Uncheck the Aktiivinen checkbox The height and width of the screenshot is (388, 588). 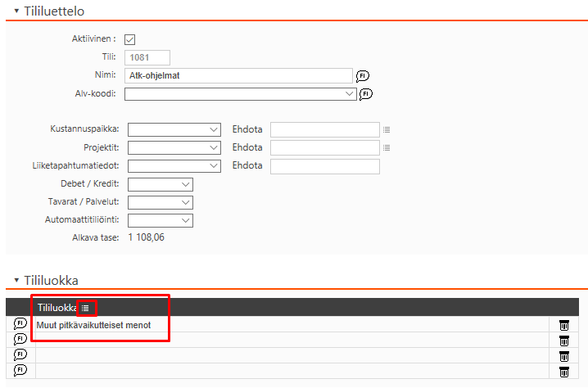129,39
